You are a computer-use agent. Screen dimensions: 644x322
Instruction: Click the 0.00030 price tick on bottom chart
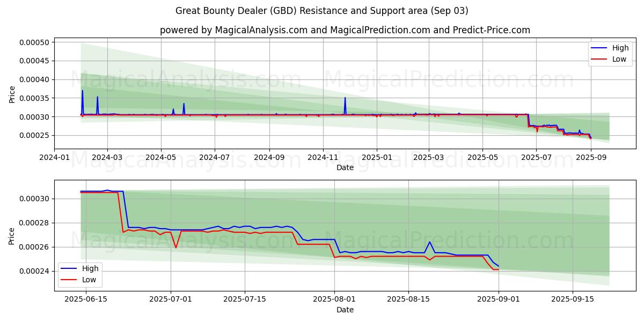click(x=34, y=199)
